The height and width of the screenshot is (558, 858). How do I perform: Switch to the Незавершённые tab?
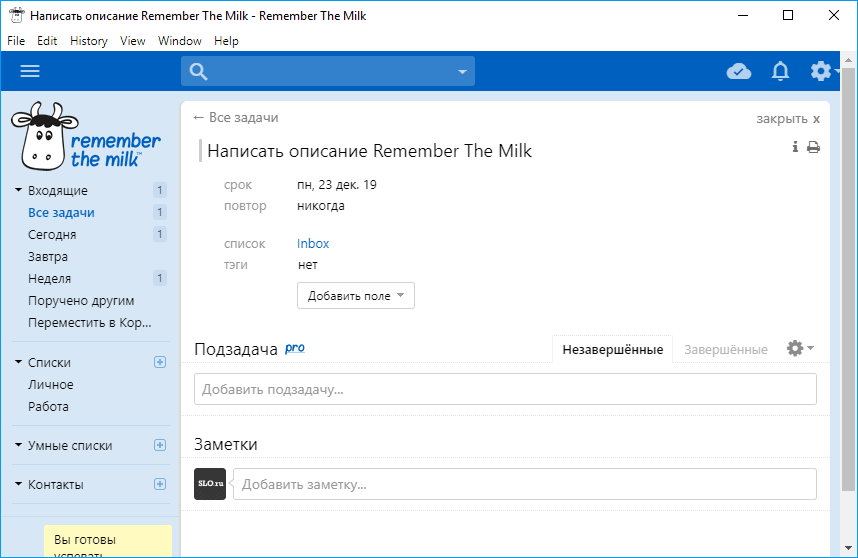point(612,349)
